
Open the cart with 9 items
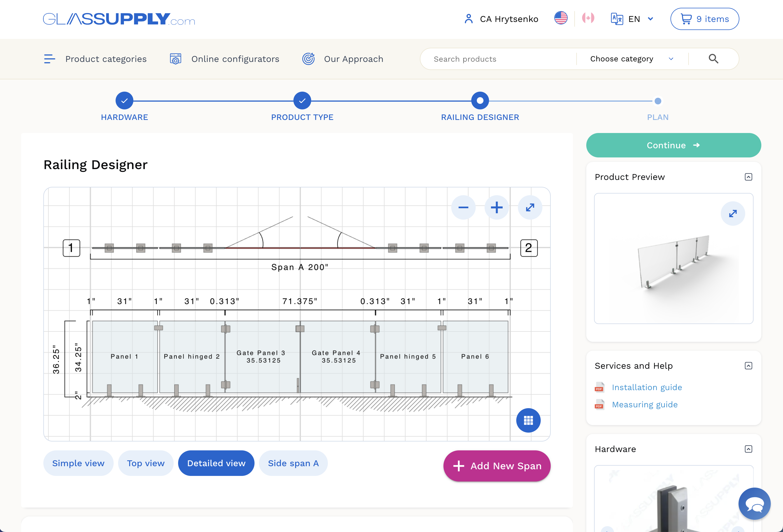point(704,19)
